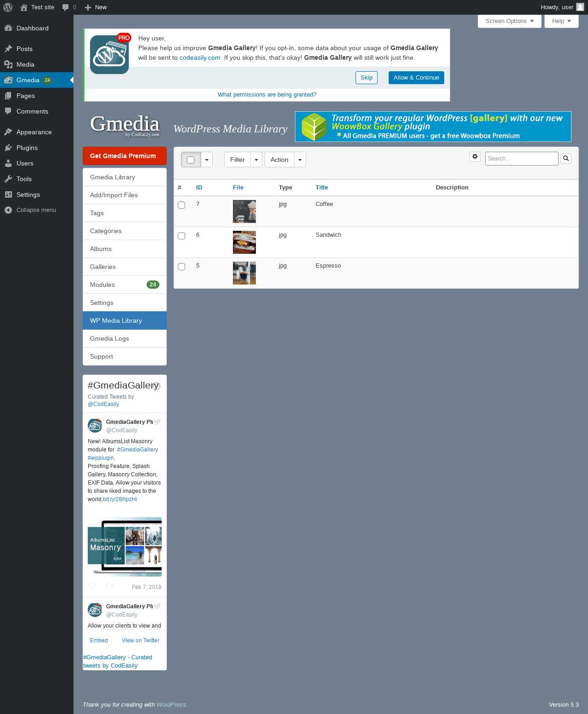
Task: Share the Feb 7 tweet icon
Action: pos(110,586)
